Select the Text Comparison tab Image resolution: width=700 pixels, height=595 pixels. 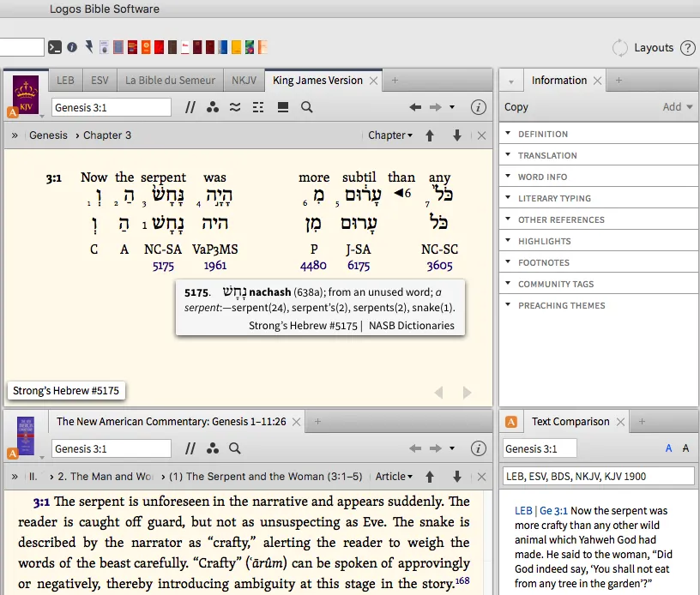point(570,422)
